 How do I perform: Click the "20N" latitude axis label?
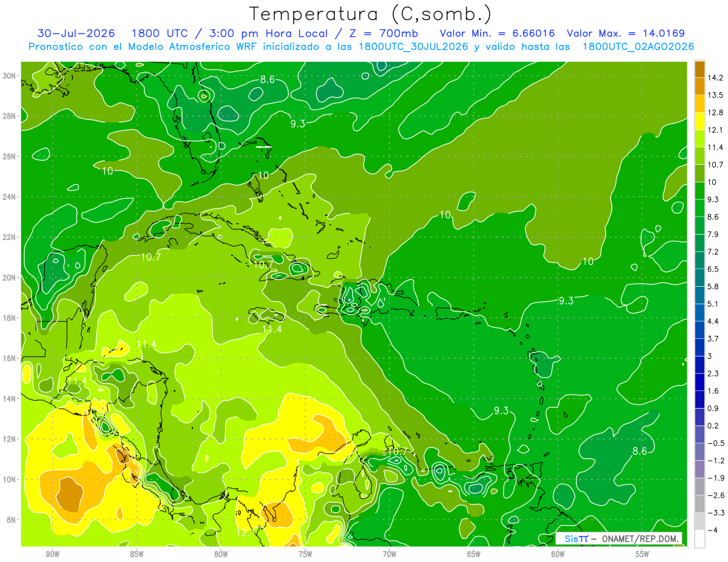coord(10,278)
